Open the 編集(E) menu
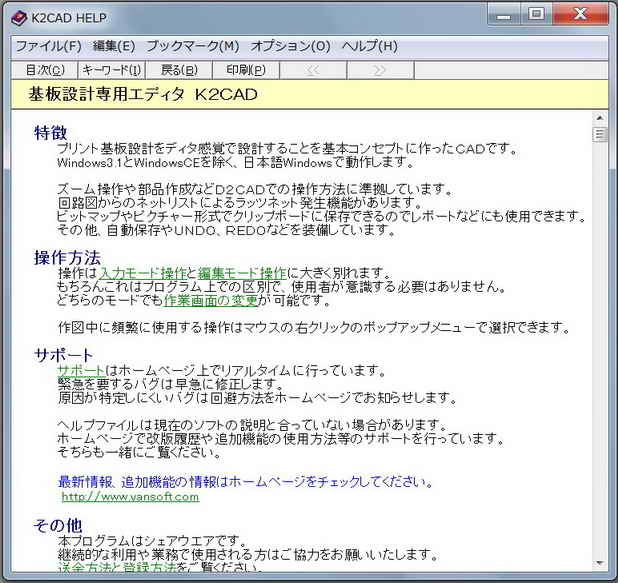Viewport: 618px width, 583px height. pos(114,47)
